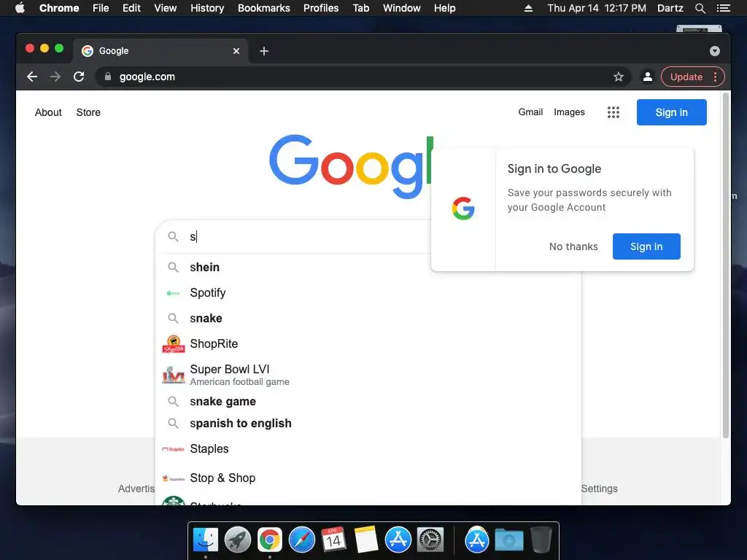
Task: Click the address bar showing google.com
Action: coord(362,77)
